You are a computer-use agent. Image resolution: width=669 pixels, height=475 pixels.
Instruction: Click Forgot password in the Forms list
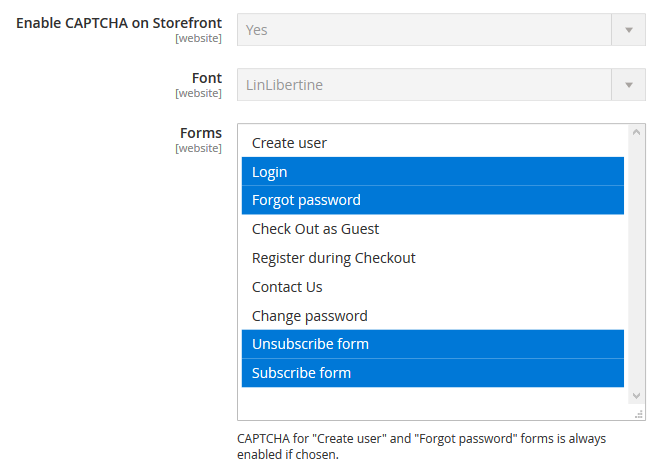pyautogui.click(x=433, y=200)
